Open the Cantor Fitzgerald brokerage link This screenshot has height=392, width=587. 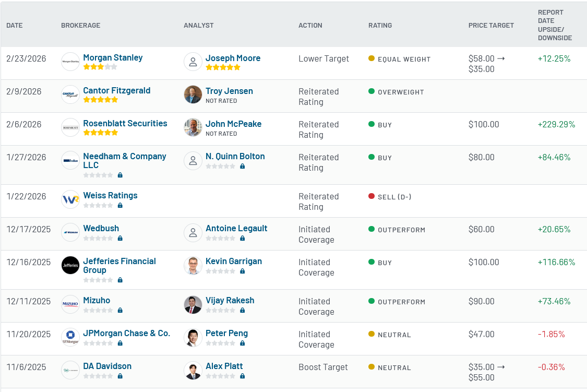coord(117,91)
